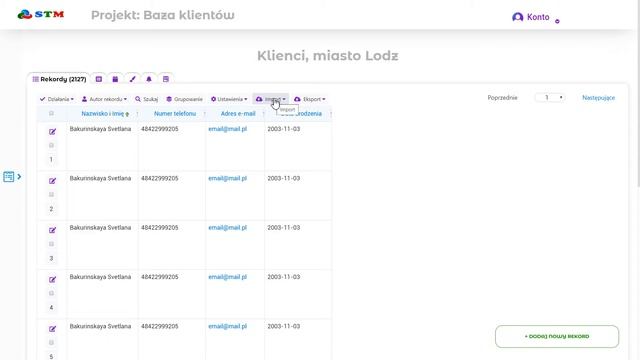Click the Grupowanie button

coord(184,99)
